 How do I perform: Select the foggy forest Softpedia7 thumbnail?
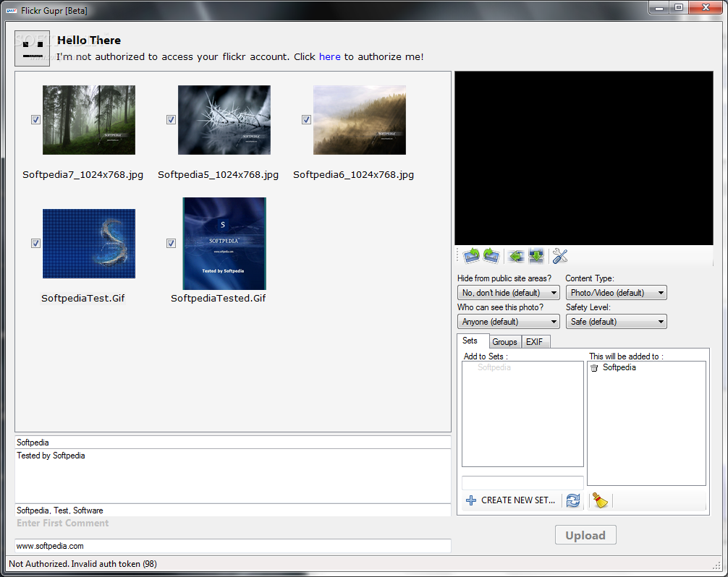coord(89,120)
